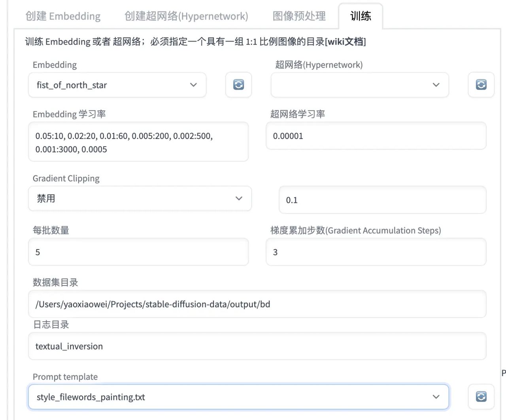Image resolution: width=506 pixels, height=420 pixels.
Task: Click the gradient clipping value field showing 0.1
Action: point(382,200)
